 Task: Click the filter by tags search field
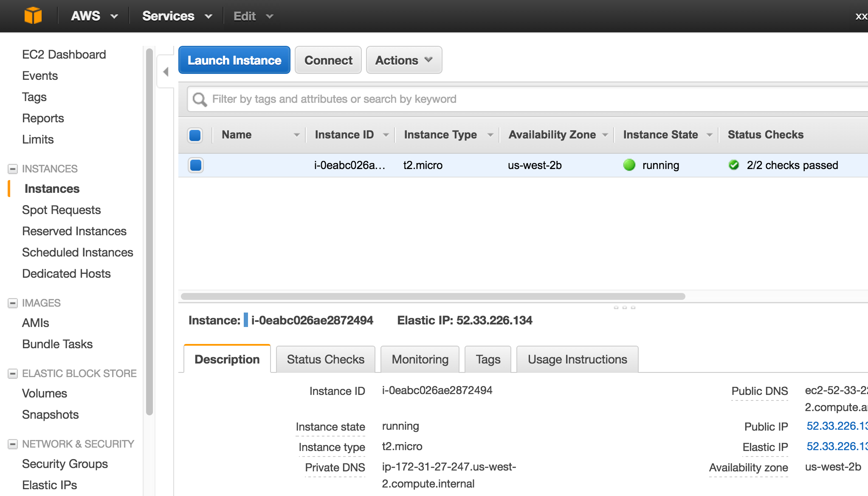[x=527, y=99]
